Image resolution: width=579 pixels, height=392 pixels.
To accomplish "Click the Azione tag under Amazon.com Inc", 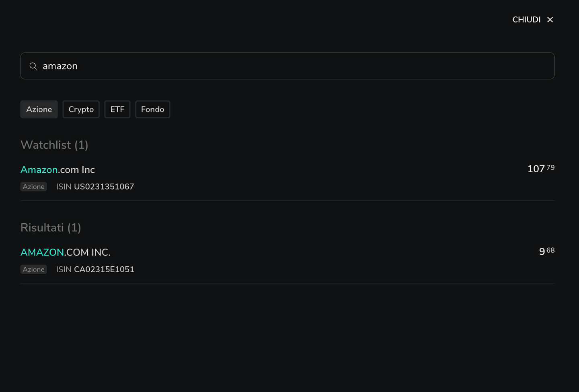I will (33, 187).
